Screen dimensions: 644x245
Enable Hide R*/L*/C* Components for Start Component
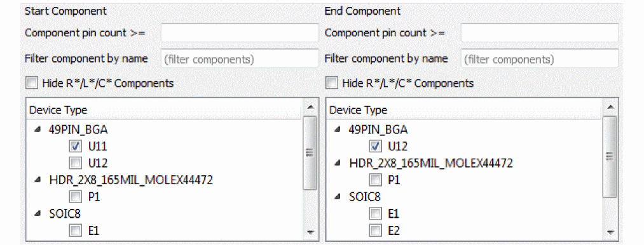[x=31, y=83]
